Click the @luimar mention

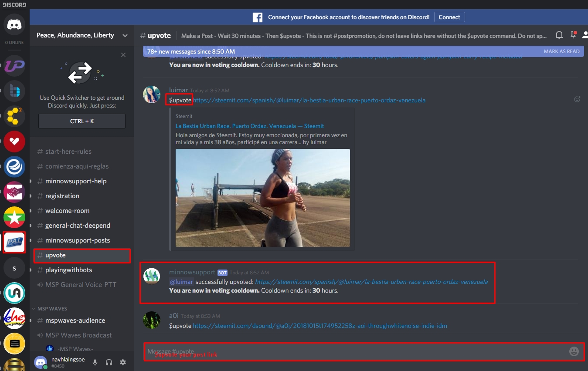click(181, 282)
